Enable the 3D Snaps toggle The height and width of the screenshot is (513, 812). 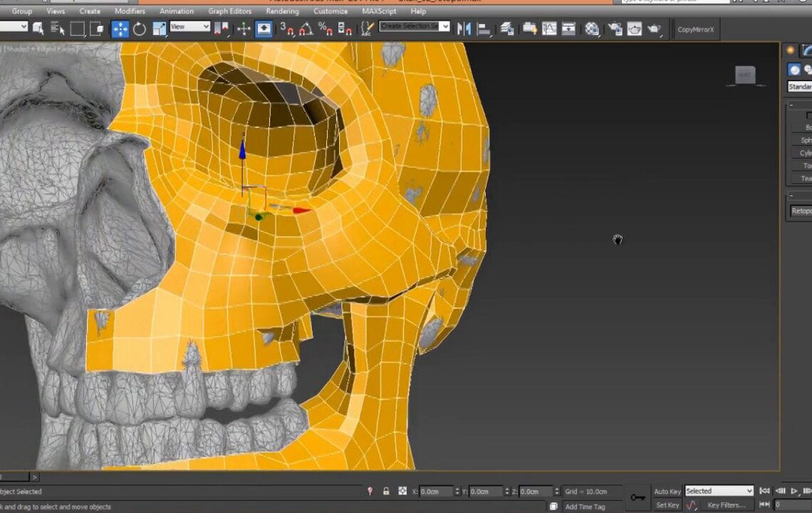(286, 29)
